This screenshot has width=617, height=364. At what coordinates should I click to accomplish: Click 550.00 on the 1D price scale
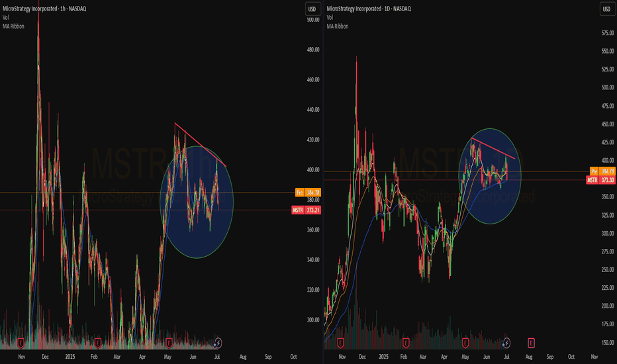click(608, 51)
